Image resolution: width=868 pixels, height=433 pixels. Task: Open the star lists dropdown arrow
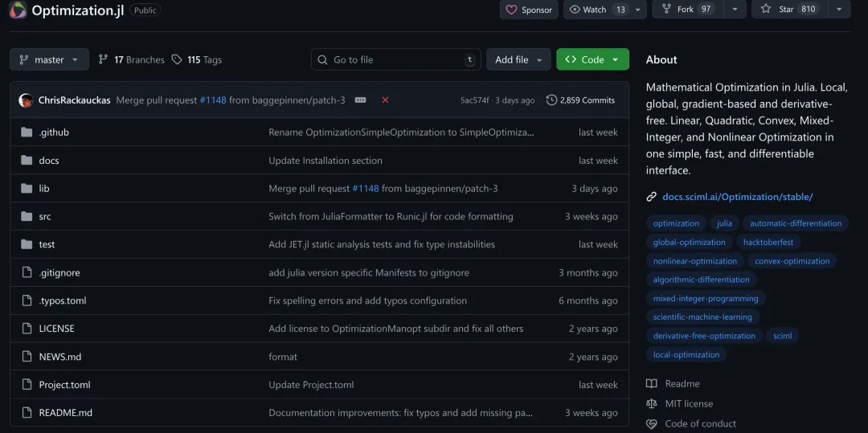click(x=839, y=10)
